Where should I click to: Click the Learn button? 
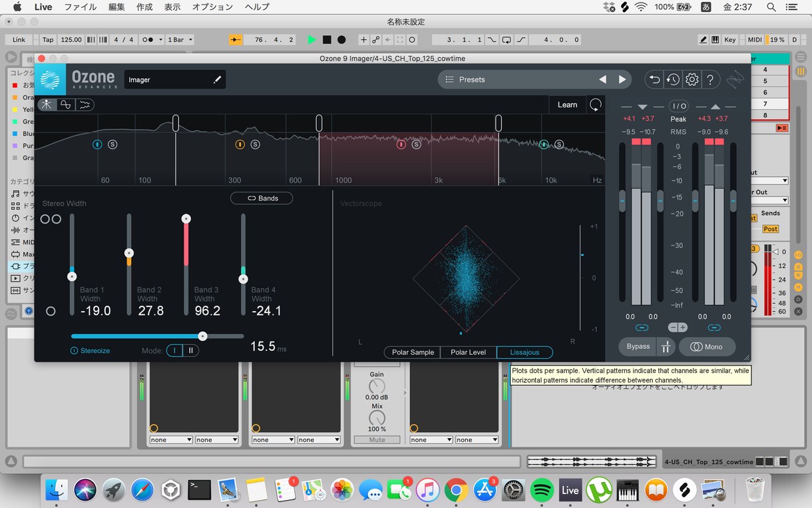567,105
